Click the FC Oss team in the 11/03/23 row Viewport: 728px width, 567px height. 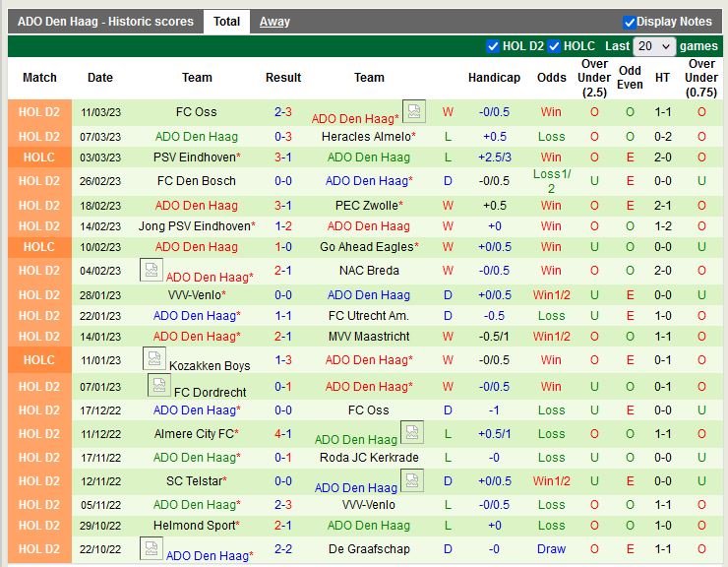[197, 112]
